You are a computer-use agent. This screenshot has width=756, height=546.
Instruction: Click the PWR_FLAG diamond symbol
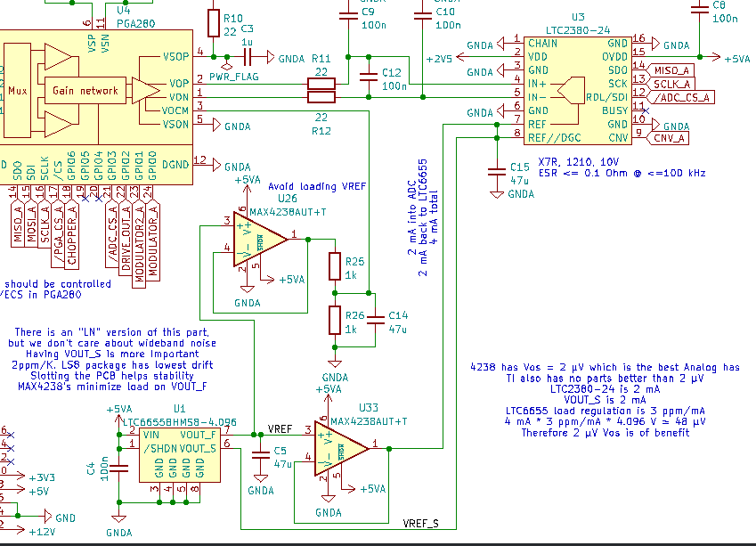(x=226, y=67)
